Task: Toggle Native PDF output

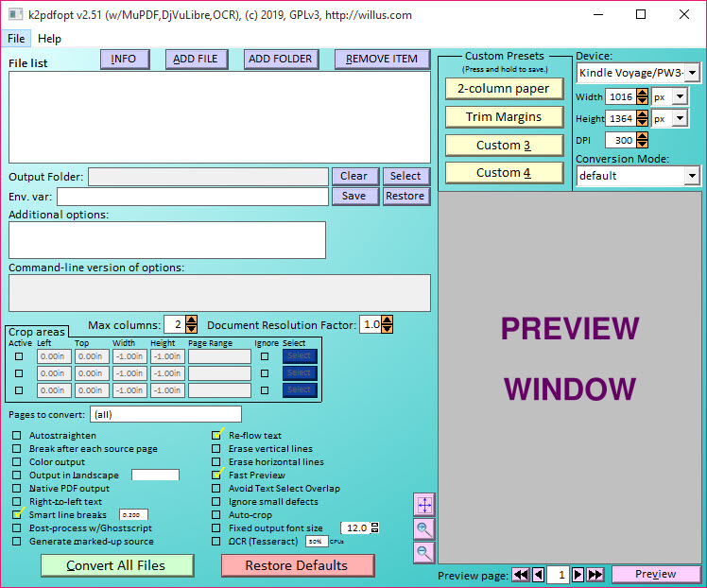Action: point(17,489)
